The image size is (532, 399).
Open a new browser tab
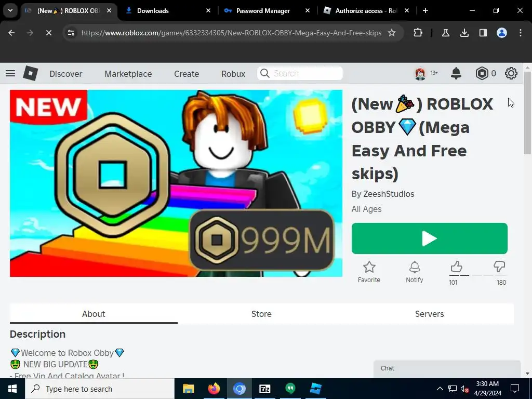coord(425,10)
